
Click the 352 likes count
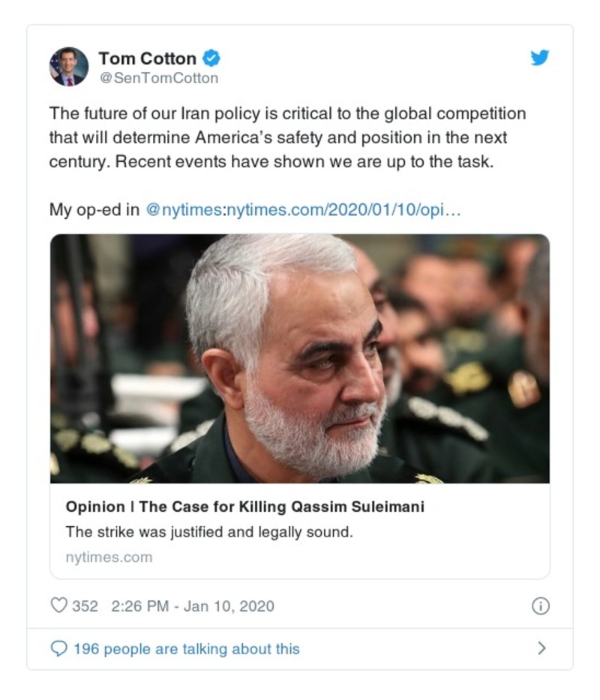click(85, 606)
